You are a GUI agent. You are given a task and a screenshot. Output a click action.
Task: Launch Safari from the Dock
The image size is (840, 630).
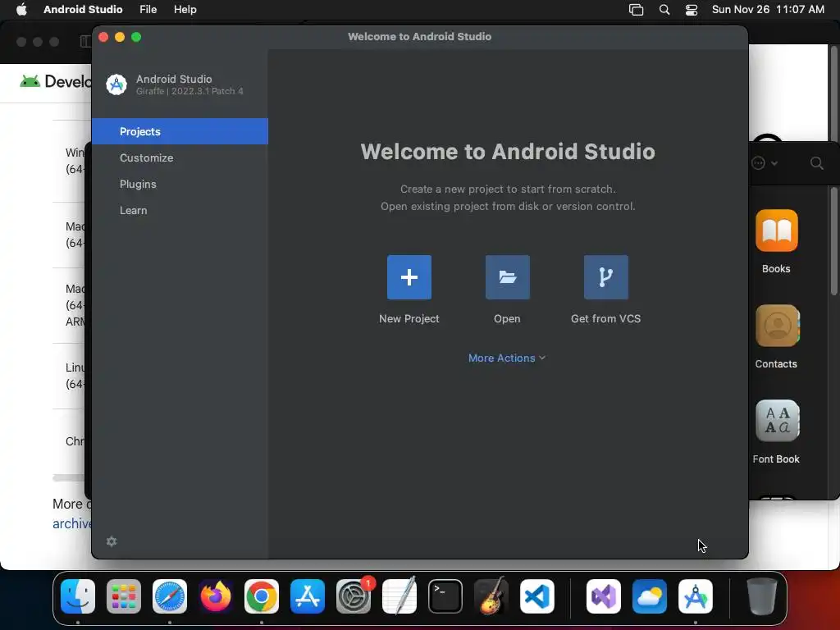(x=170, y=596)
